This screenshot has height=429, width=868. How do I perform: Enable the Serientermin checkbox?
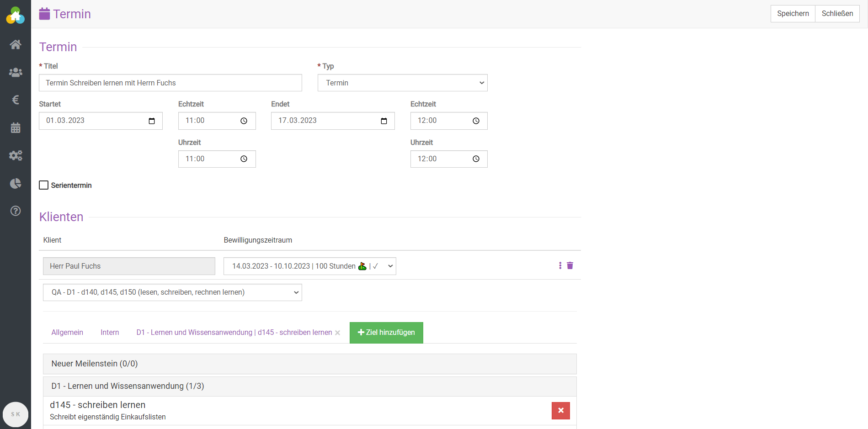click(44, 185)
